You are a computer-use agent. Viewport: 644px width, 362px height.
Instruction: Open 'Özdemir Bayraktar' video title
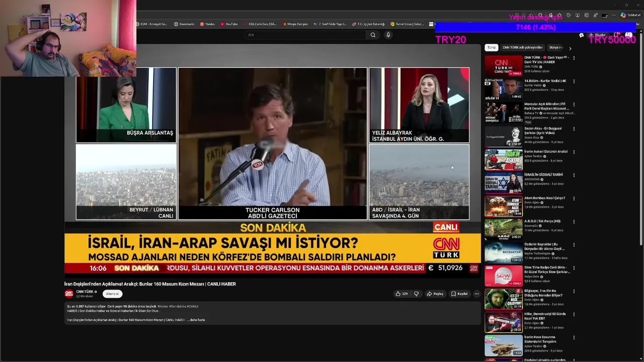tap(544, 246)
